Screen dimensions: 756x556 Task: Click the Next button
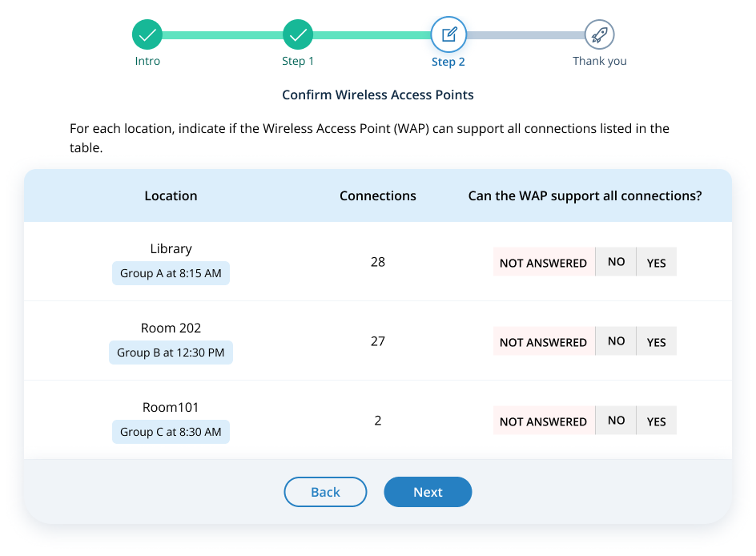tap(428, 492)
